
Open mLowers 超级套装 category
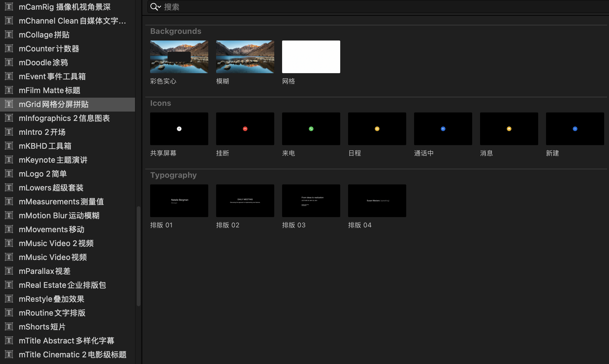click(67, 187)
